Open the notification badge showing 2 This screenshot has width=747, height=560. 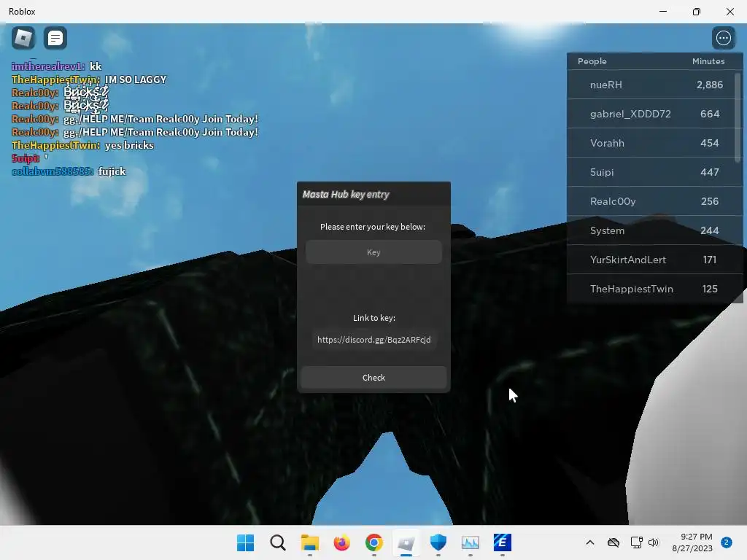[x=727, y=542]
